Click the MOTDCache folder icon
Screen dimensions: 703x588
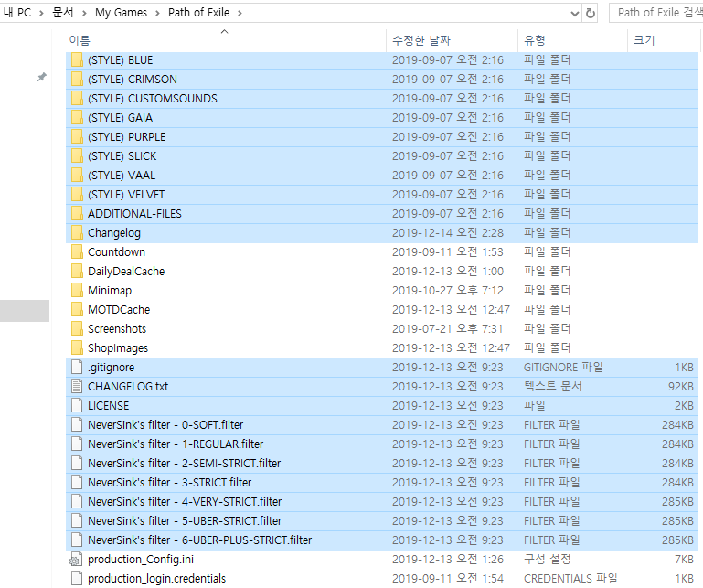(77, 310)
